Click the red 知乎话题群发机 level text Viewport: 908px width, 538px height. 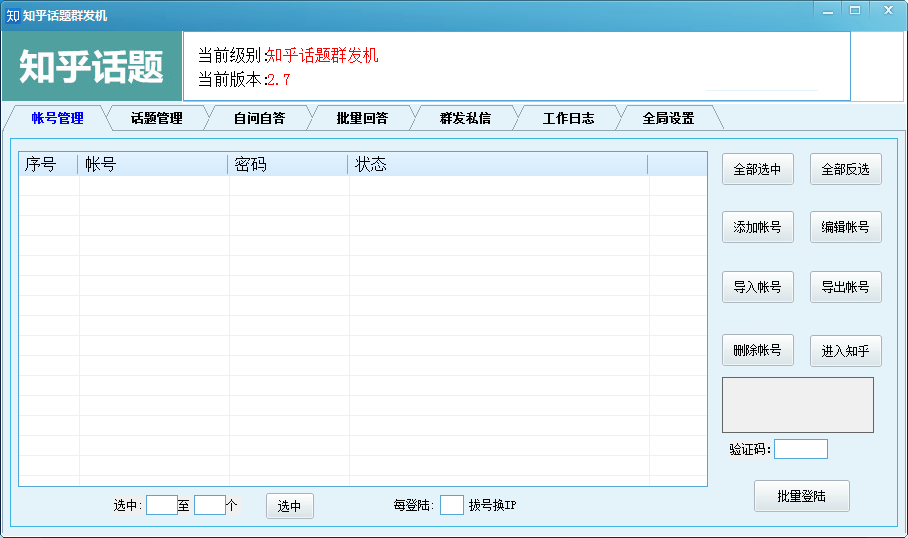click(x=322, y=56)
